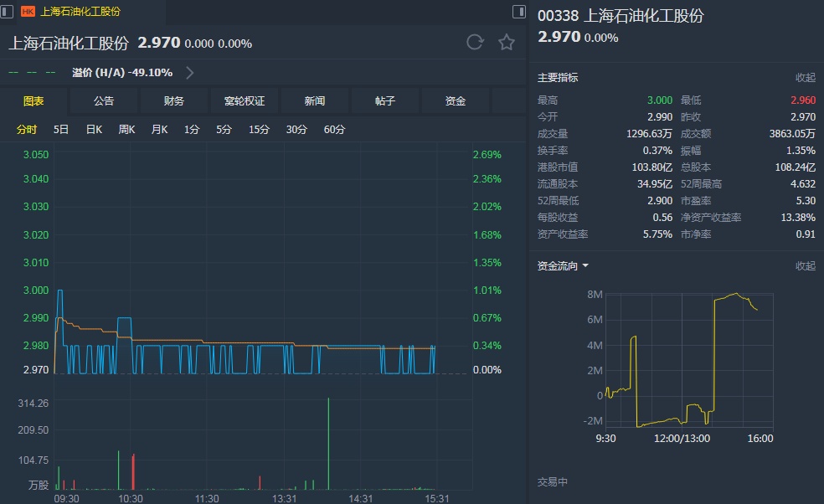The width and height of the screenshot is (824, 504).
Task: Select the 日K chart period
Action: coord(94,129)
